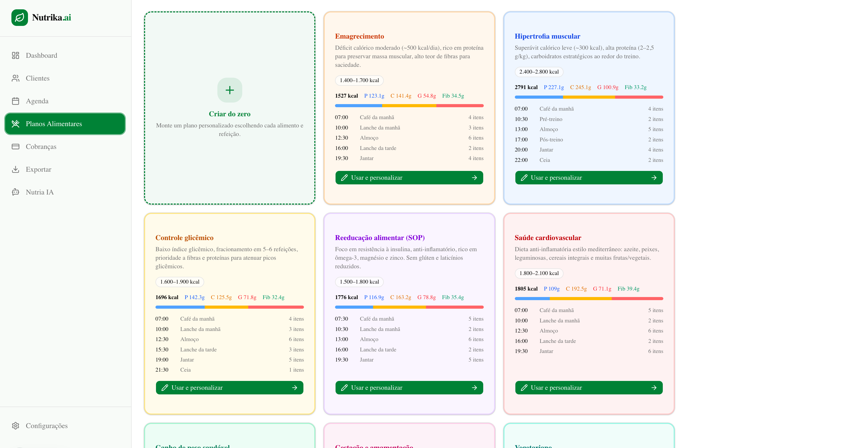Click the P 227.1g protein value
Viewport: 868px width, 448px height.
(x=554, y=87)
